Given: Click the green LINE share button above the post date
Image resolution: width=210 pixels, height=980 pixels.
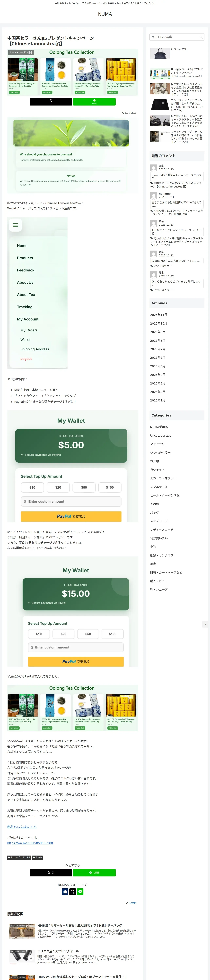Looking at the screenshot, I should click(94, 102).
